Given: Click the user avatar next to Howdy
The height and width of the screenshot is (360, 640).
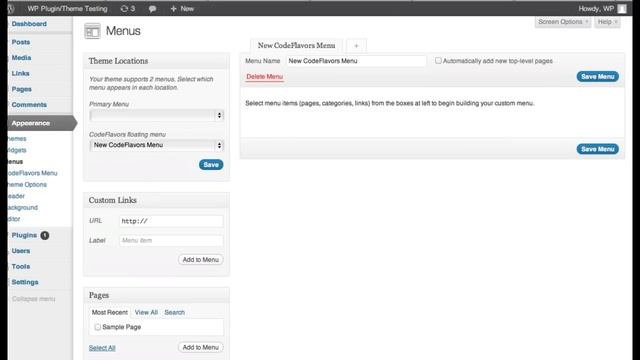Looking at the screenshot, I should tap(622, 9).
